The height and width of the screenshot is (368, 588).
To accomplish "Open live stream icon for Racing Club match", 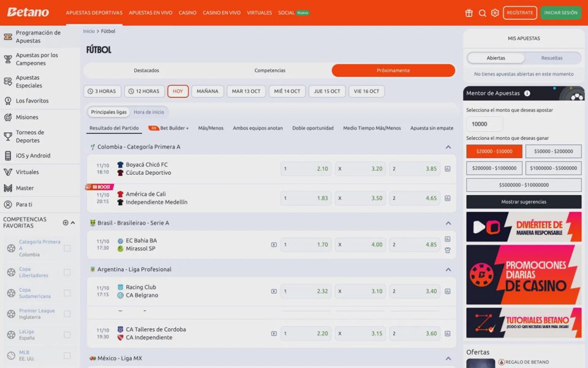I will (274, 291).
